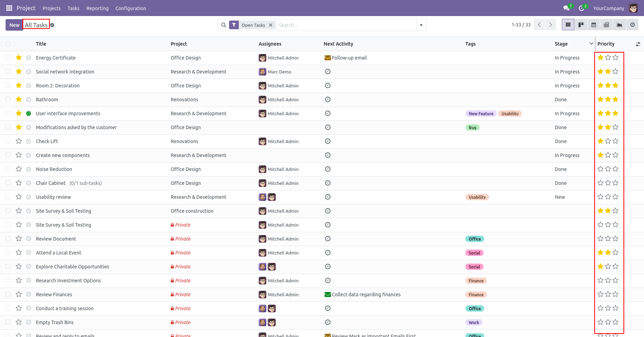Open the activities clock icon
The width and height of the screenshot is (644, 337).
coord(582,8)
